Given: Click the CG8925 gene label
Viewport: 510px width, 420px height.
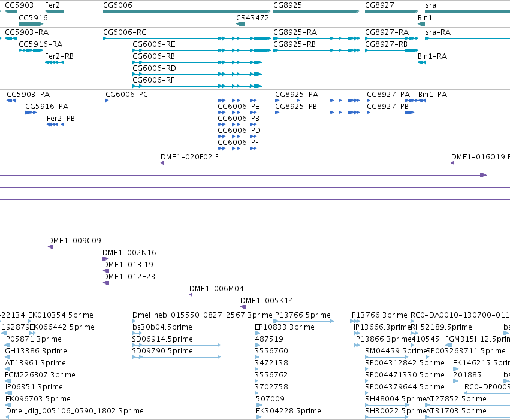Looking at the screenshot, I should pos(288,5).
